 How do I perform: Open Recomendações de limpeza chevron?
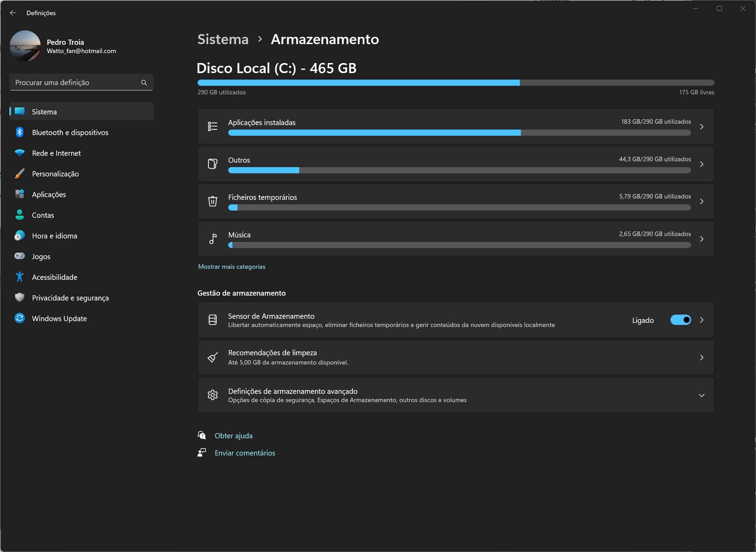pyautogui.click(x=702, y=357)
